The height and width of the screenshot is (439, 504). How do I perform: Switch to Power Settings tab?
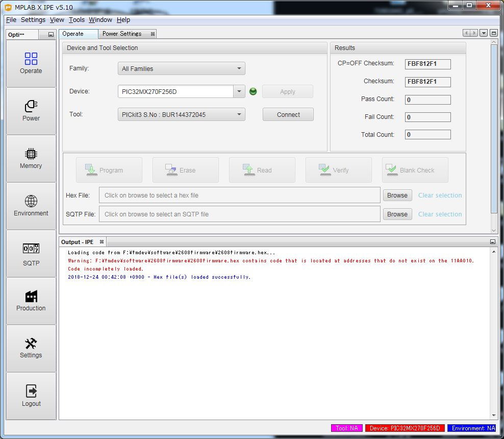tap(122, 34)
